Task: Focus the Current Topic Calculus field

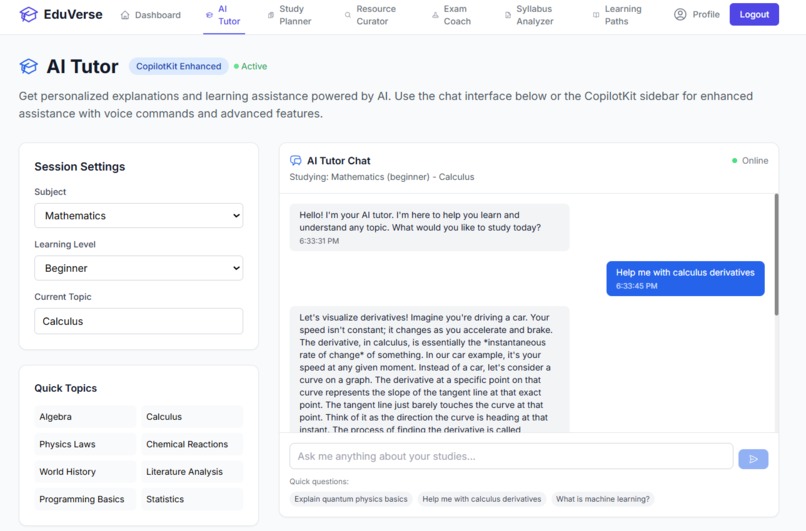Action: [139, 321]
